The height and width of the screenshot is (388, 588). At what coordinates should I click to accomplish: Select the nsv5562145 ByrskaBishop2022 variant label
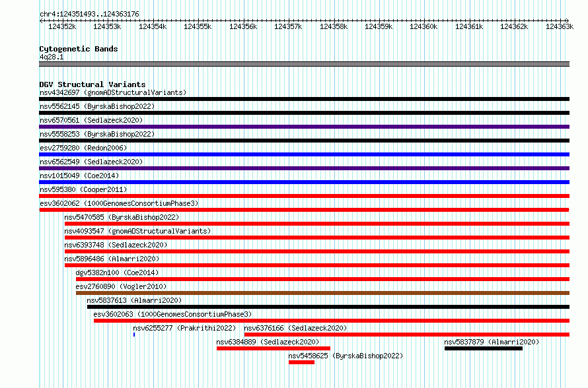pyautogui.click(x=97, y=106)
